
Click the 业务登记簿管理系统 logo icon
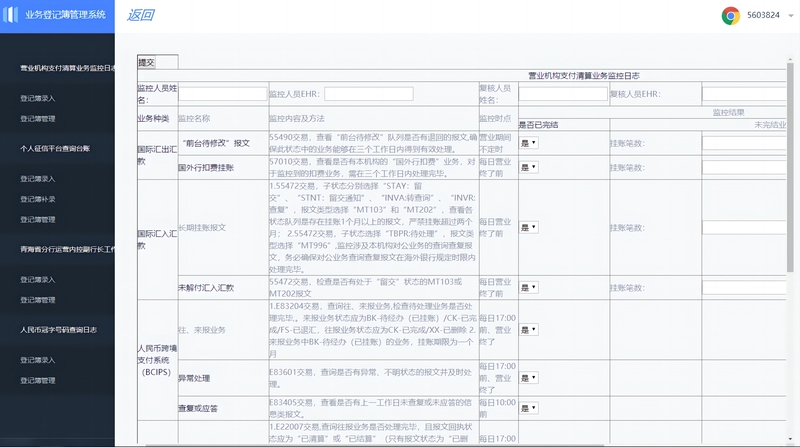pyautogui.click(x=10, y=14)
